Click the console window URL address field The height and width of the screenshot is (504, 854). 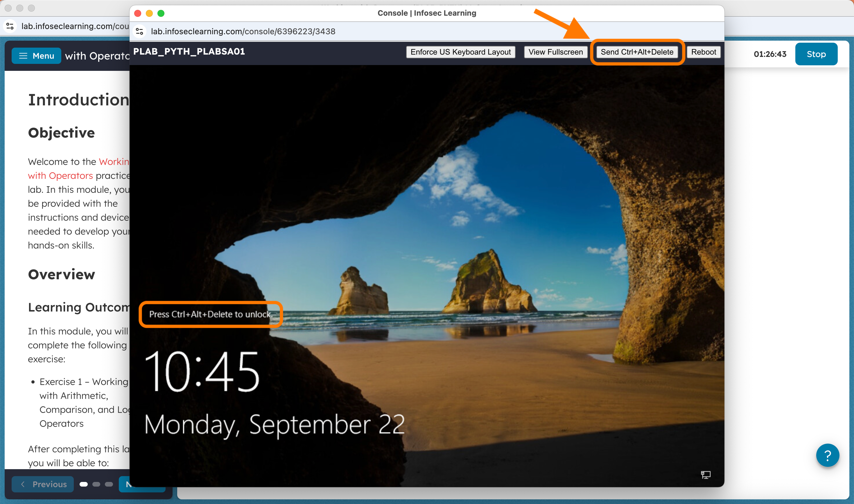243,31
